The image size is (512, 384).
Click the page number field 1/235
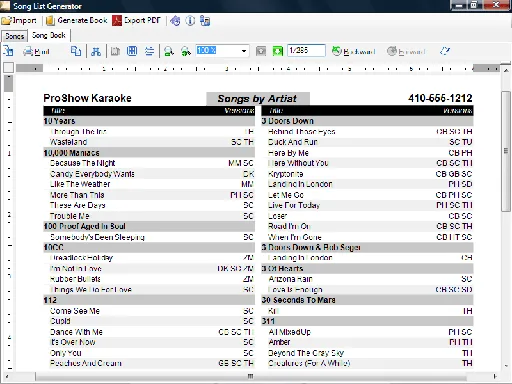pos(306,51)
